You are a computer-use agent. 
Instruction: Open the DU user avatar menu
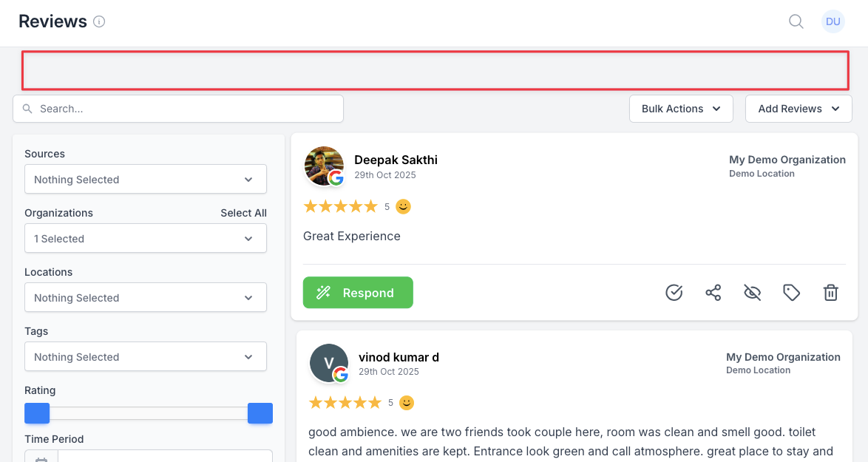pyautogui.click(x=833, y=21)
